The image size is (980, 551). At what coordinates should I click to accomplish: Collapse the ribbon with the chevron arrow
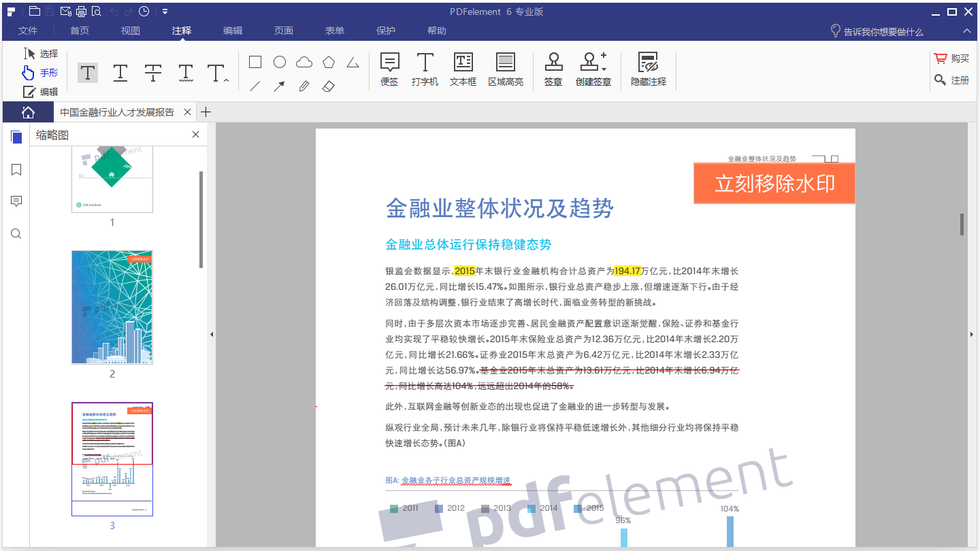pos(967,31)
